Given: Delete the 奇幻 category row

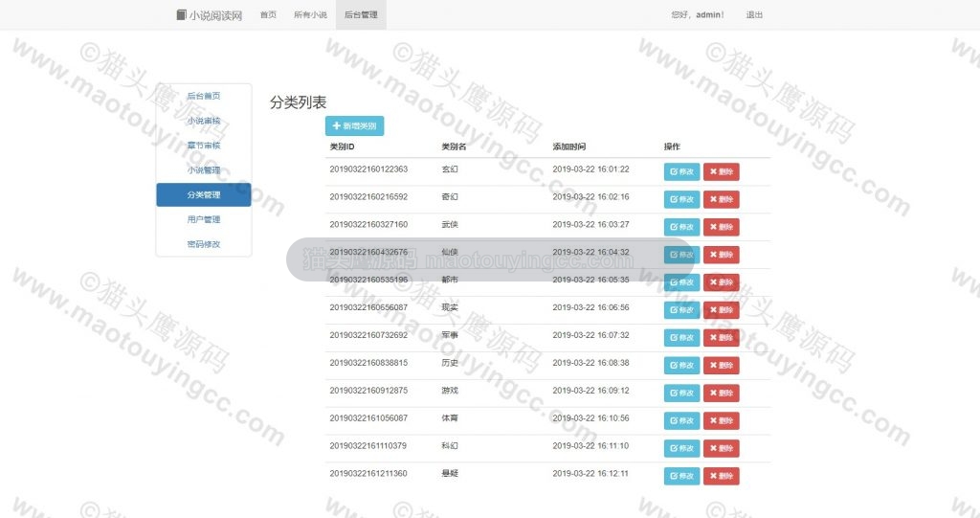Looking at the screenshot, I should tap(722, 199).
